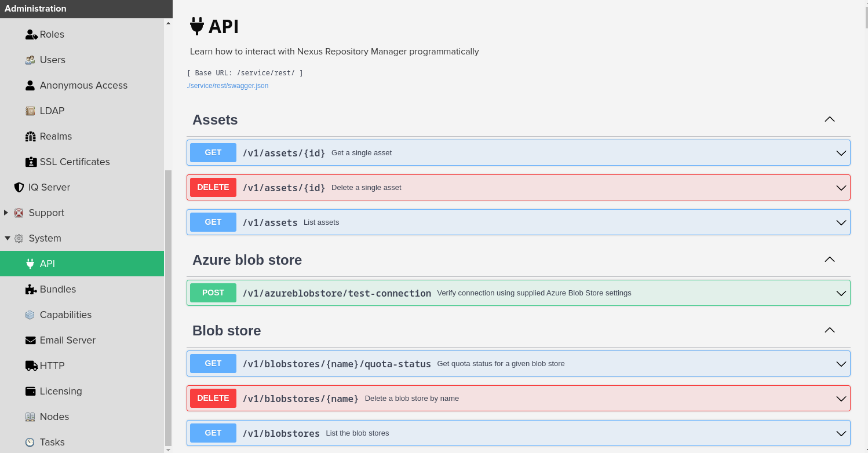Image resolution: width=868 pixels, height=453 pixels.
Task: Click the GET button for List assets
Action: pyautogui.click(x=213, y=222)
